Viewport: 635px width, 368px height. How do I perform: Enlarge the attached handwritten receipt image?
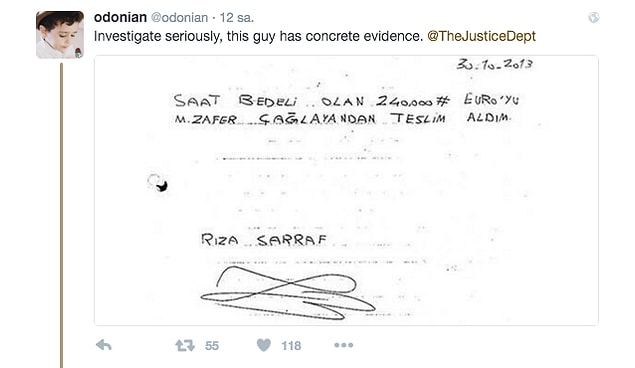pyautogui.click(x=346, y=190)
